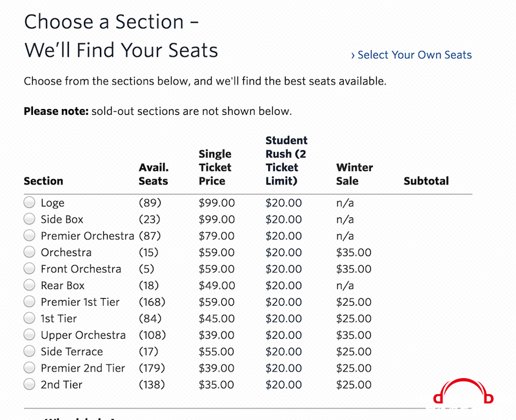
Task: Click the Single Ticket Price column header
Action: (x=215, y=168)
